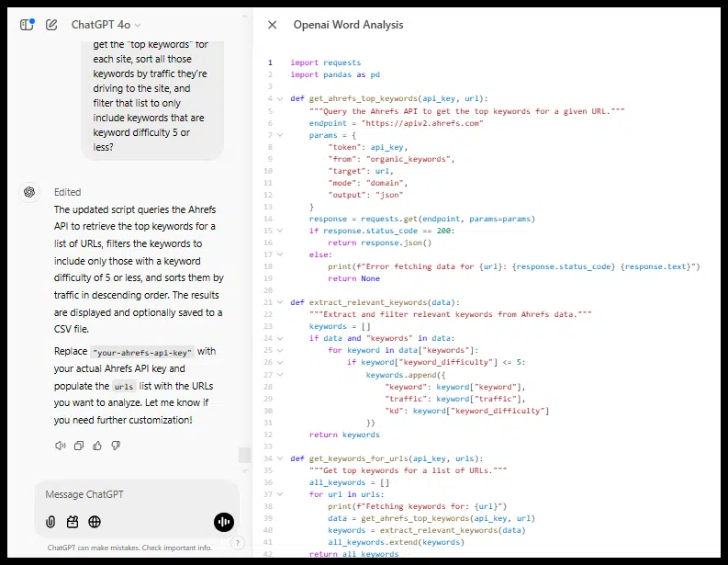Click all_keywords.extend(keywords) on line 41

click(396, 542)
